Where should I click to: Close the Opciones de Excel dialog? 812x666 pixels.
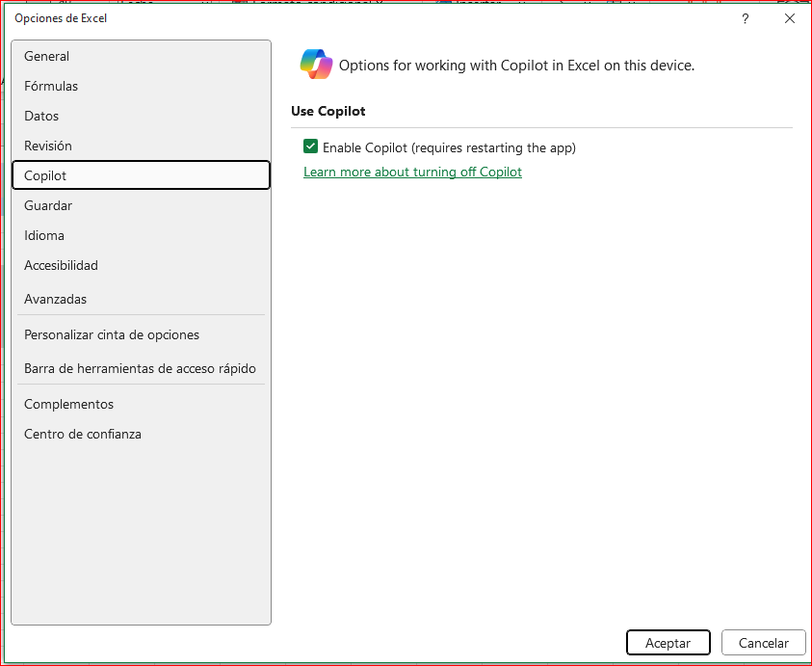pyautogui.click(x=790, y=18)
